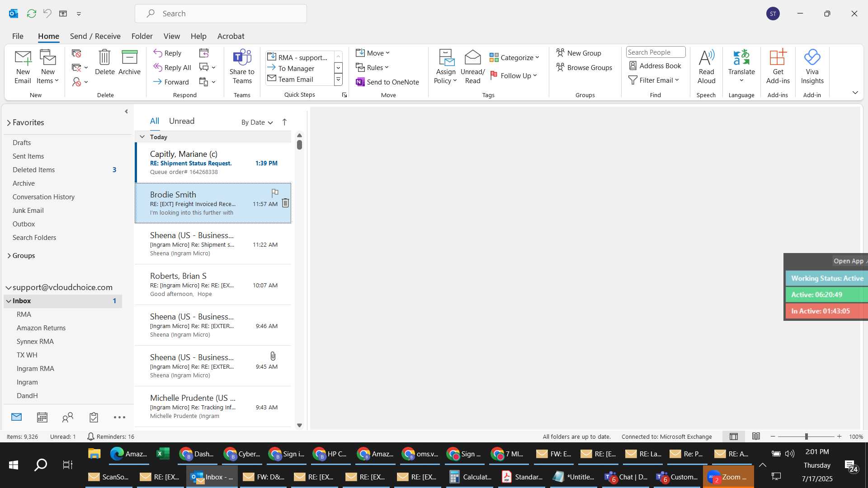The width and height of the screenshot is (868, 488).
Task: Expand the Quick Steps gallery
Action: [338, 80]
